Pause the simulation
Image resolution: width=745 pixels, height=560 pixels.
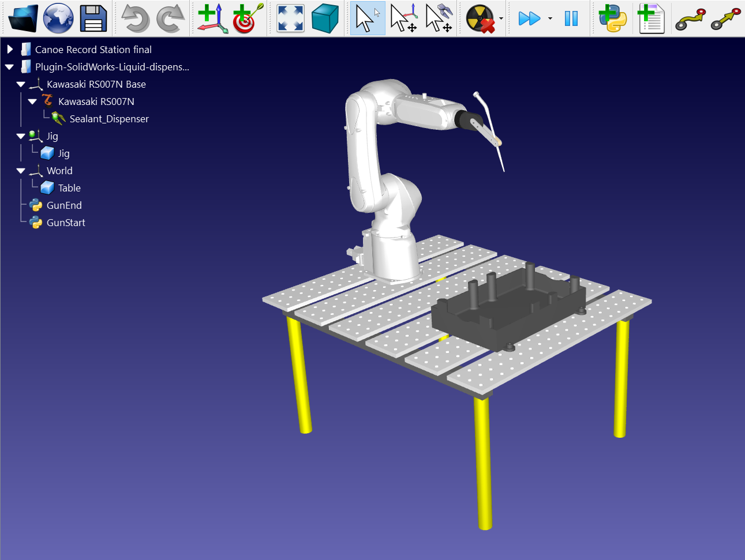click(571, 18)
